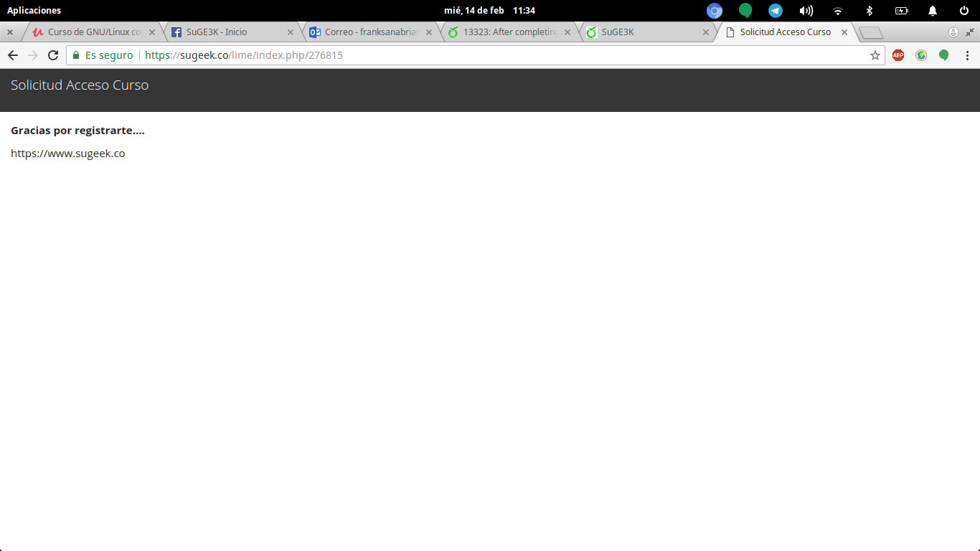Open the browser profile avatar button
The image size is (980, 551).
point(953,32)
